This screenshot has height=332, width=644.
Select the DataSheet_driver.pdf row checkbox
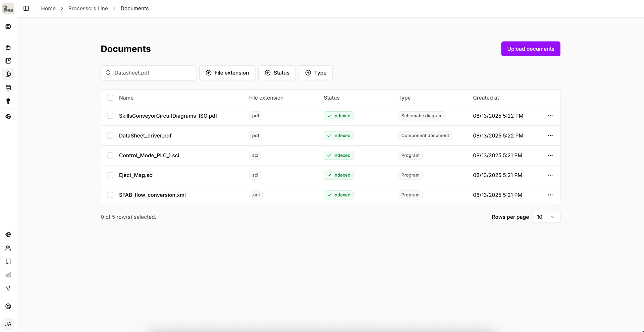110,135
